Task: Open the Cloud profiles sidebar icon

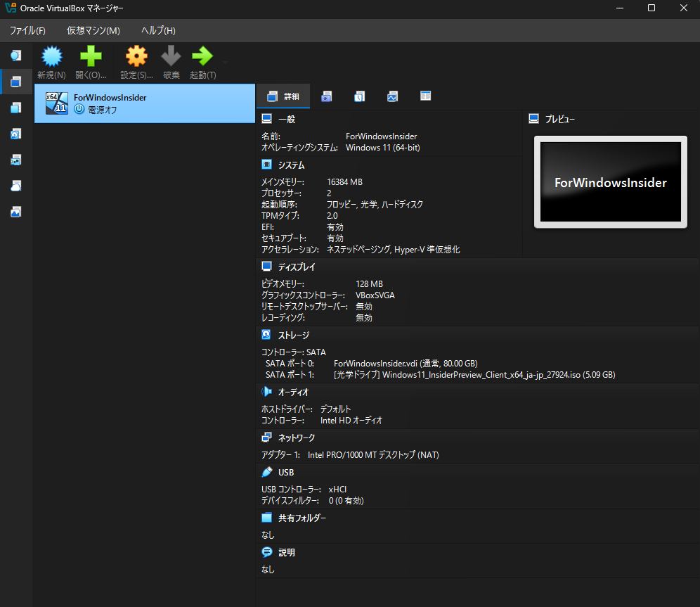Action: click(x=15, y=186)
